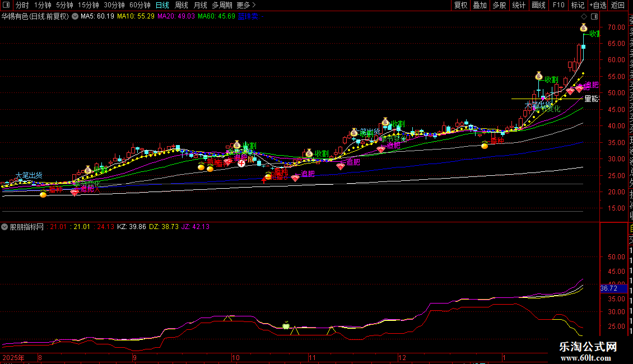
Task: Switch to the 分时 tab
Action: 22,5
